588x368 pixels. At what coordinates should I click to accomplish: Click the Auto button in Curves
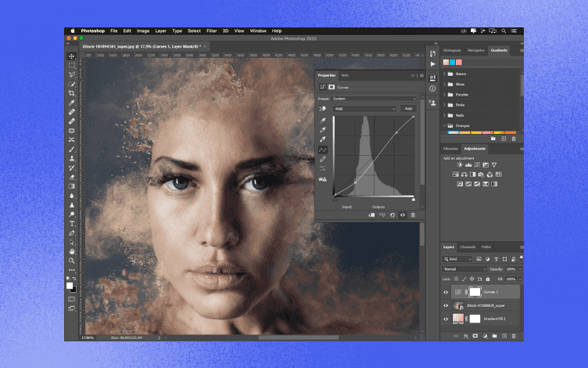pyautogui.click(x=408, y=109)
